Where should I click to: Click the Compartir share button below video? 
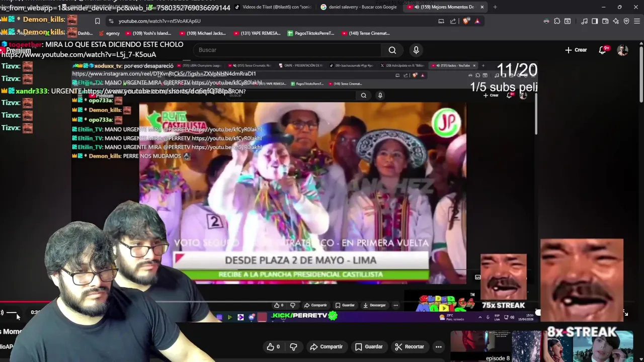(327, 346)
